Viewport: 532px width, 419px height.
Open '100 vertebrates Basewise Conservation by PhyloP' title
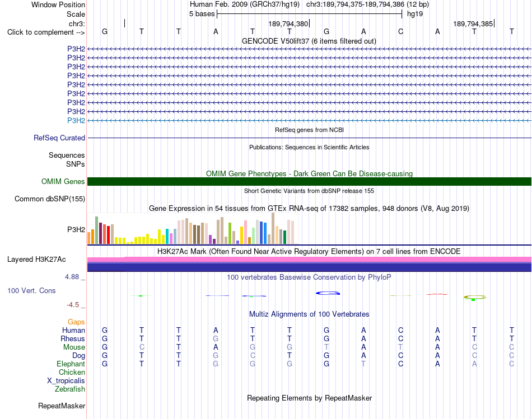click(x=309, y=277)
